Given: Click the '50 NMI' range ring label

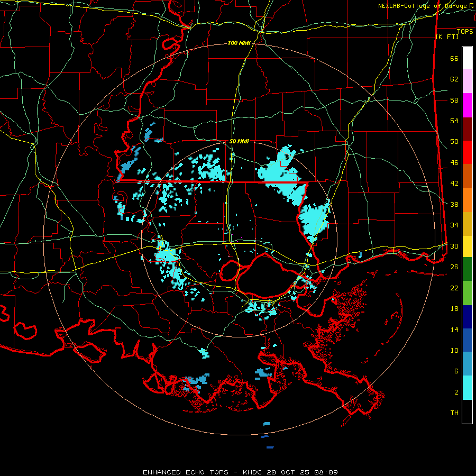Looking at the screenshot, I should pyautogui.click(x=239, y=141).
